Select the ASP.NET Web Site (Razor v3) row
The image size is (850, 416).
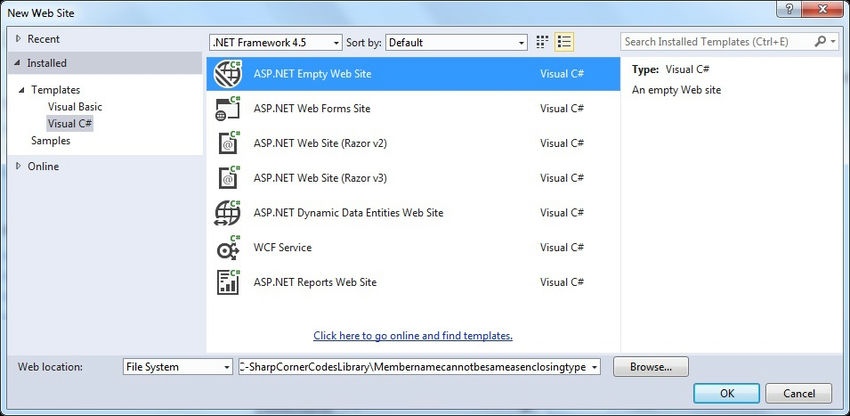(413, 178)
